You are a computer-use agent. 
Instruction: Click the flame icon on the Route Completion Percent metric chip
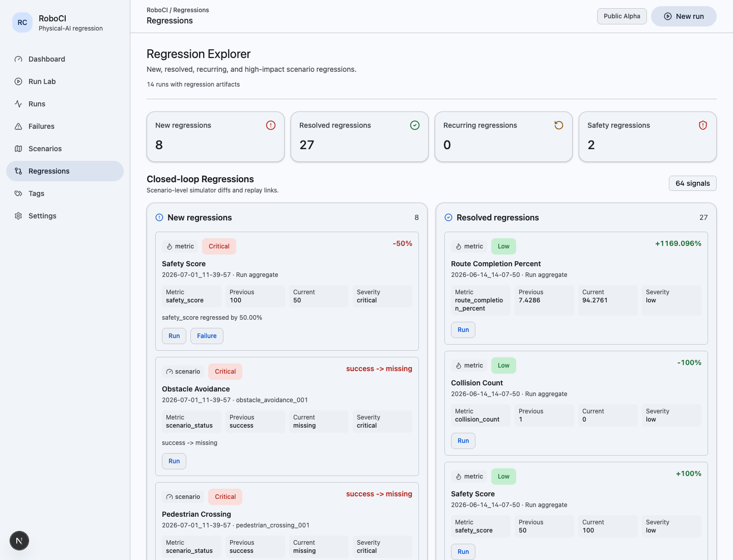coord(459,246)
